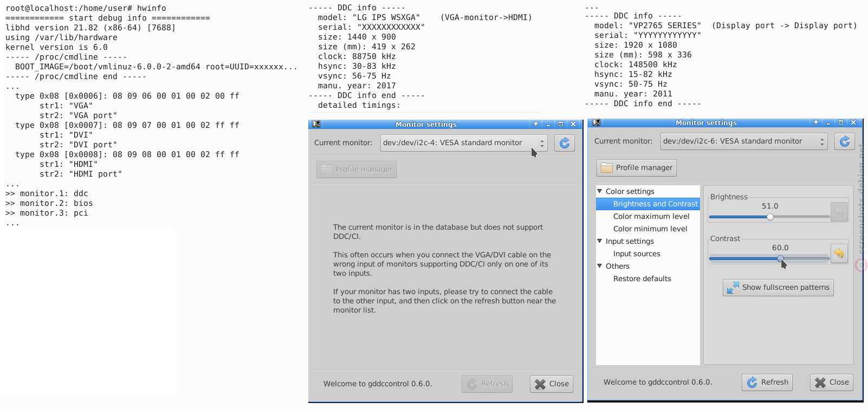Reset Contrast with its undo arrow icon
The width and height of the screenshot is (868, 409).
click(839, 253)
